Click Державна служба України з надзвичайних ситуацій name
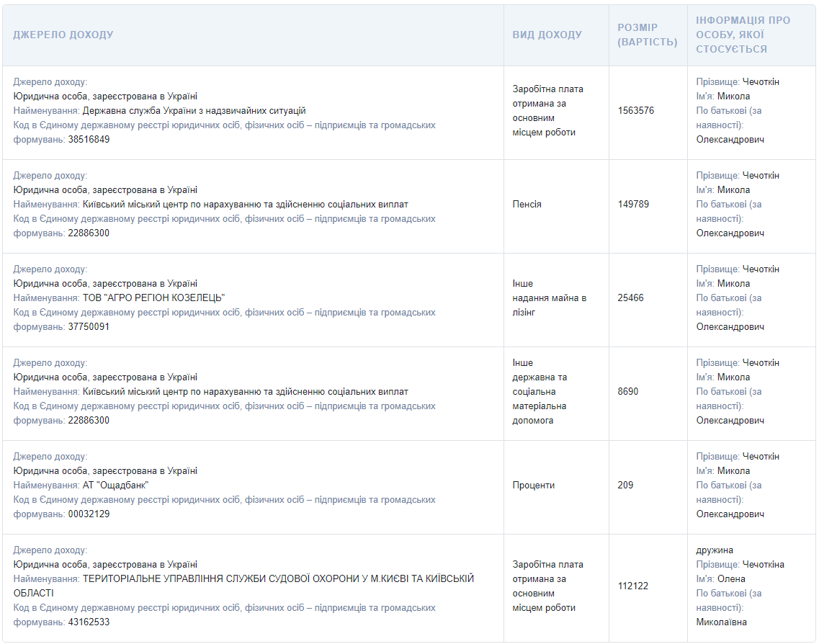The width and height of the screenshot is (819, 644). [x=194, y=111]
